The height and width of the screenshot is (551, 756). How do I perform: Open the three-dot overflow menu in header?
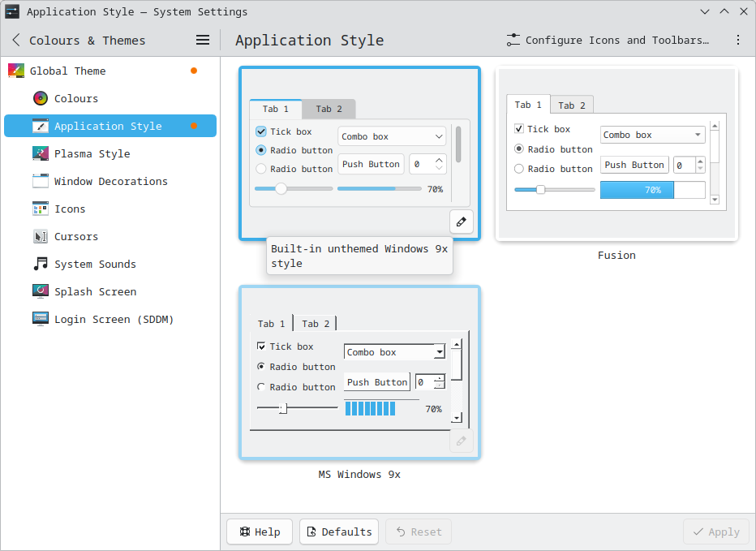coord(737,40)
